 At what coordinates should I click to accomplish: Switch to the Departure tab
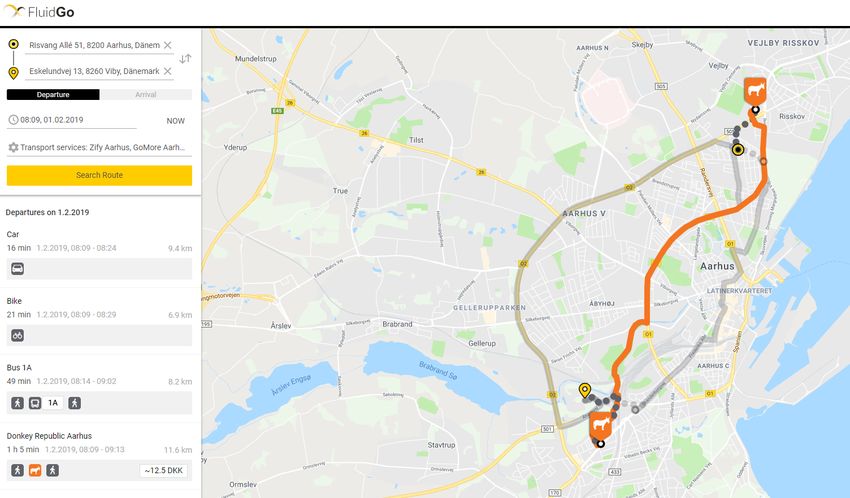[x=53, y=95]
